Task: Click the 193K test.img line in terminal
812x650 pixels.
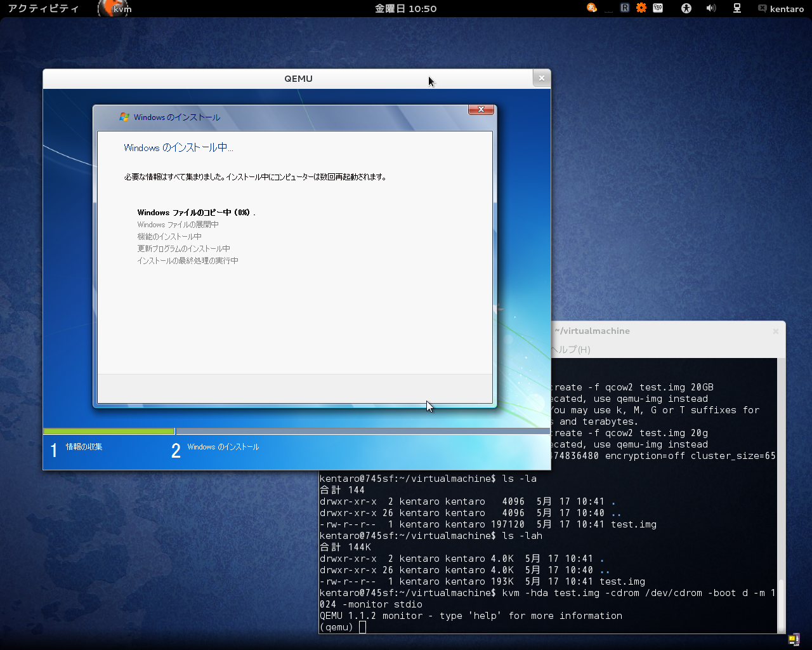Action: (482, 581)
